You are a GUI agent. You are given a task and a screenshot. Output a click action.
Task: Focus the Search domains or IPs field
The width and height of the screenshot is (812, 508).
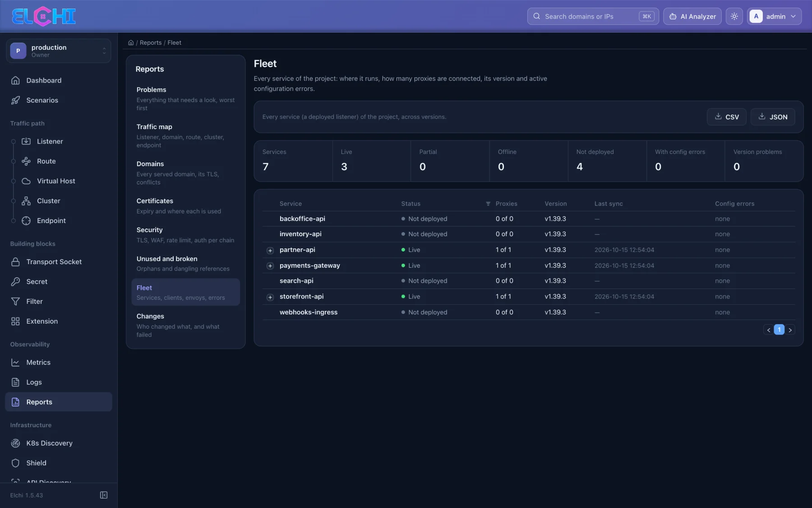[593, 16]
